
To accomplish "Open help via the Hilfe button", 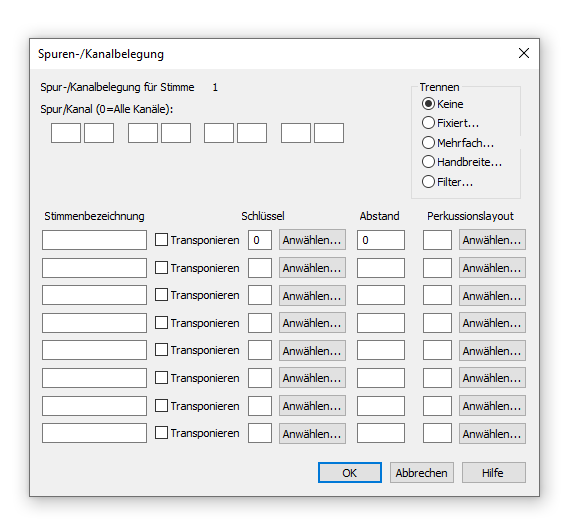I will click(493, 473).
